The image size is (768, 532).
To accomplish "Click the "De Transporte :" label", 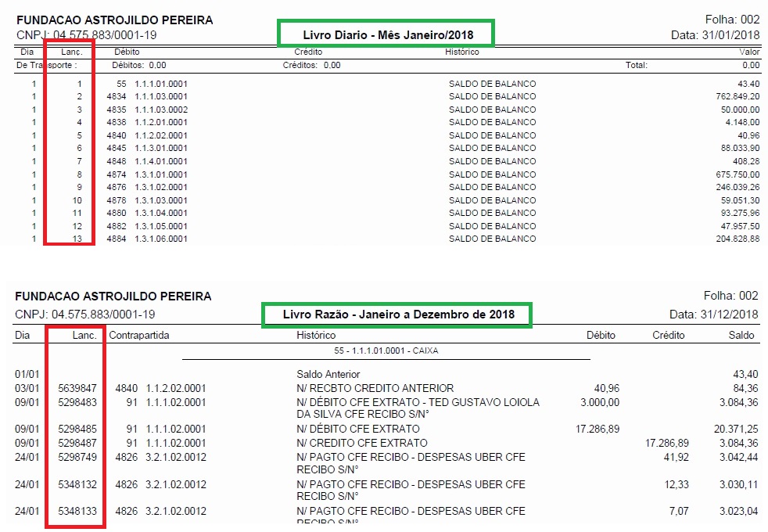I will (46, 65).
